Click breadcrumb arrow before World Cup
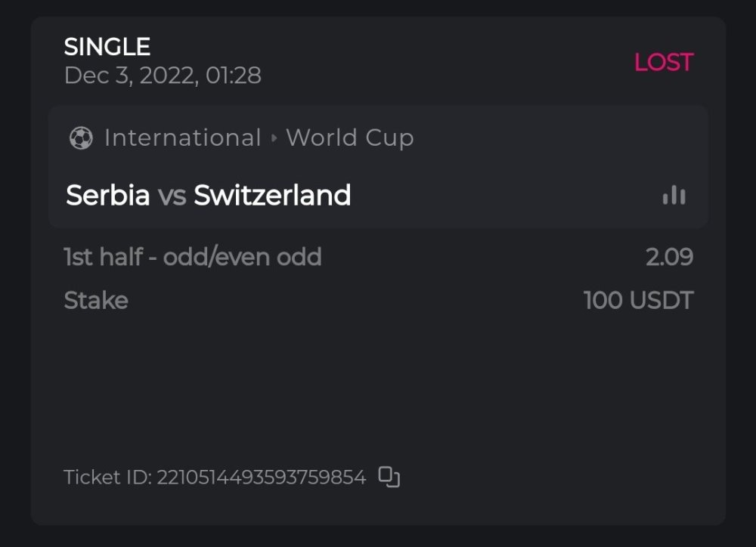The height and width of the screenshot is (547, 756). coord(274,139)
